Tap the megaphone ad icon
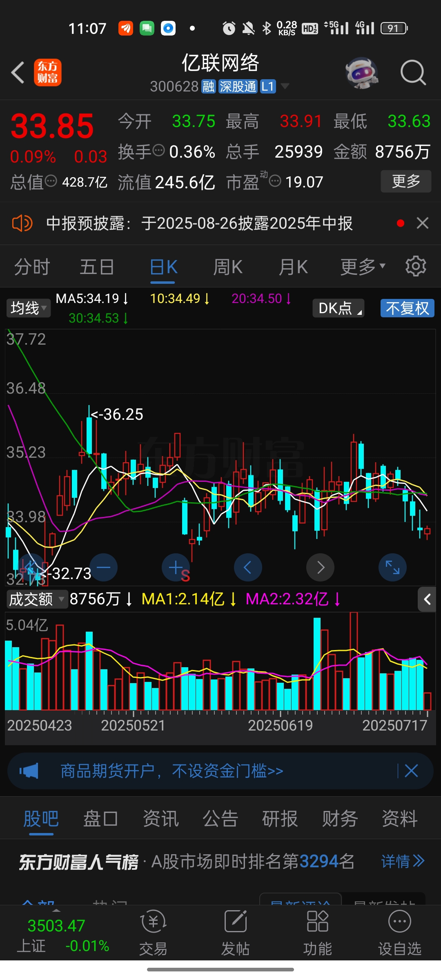441x980 pixels. click(29, 771)
